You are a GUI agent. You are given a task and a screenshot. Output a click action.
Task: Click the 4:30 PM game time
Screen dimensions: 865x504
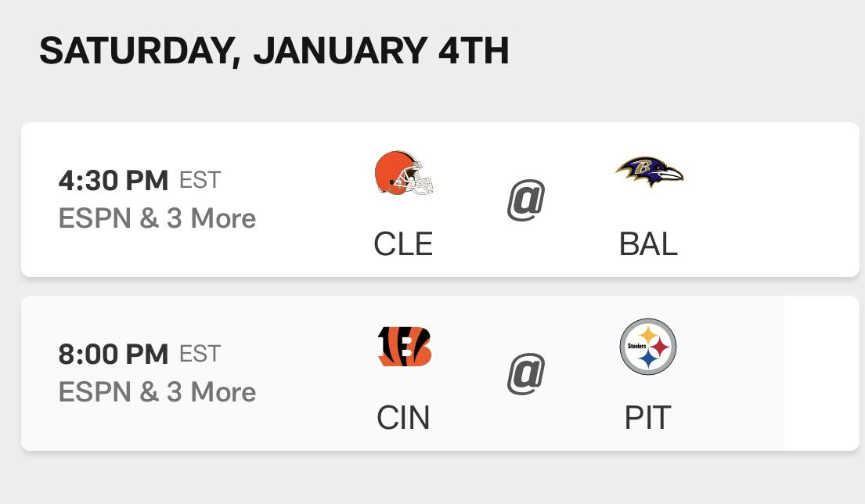(113, 180)
